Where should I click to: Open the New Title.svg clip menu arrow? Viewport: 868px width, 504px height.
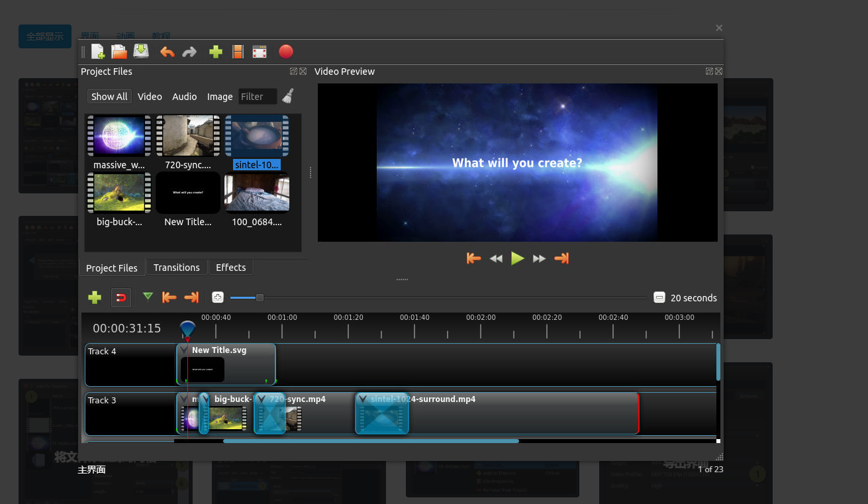184,350
